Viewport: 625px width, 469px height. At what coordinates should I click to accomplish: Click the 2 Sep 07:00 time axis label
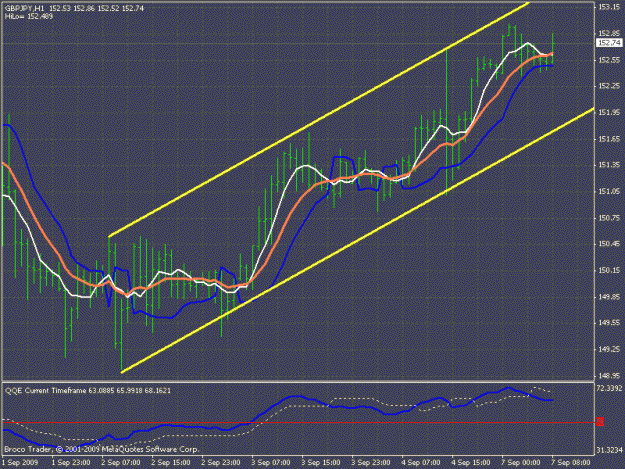[121, 462]
